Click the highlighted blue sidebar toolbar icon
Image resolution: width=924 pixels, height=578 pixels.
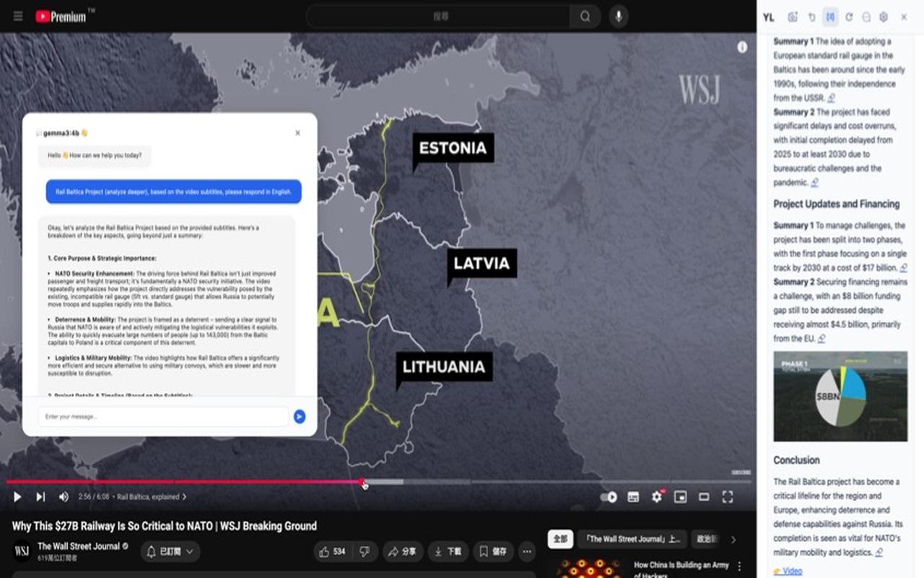pos(830,17)
